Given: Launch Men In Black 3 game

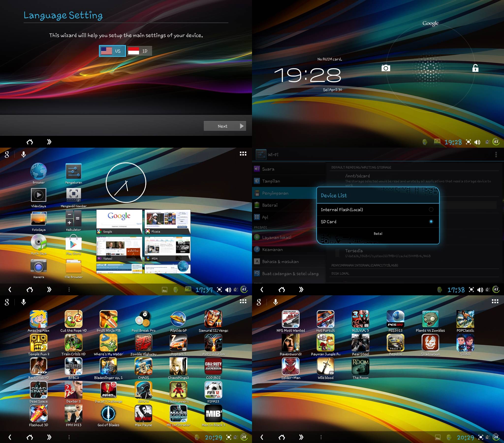Looking at the screenshot, I should (x=213, y=416).
